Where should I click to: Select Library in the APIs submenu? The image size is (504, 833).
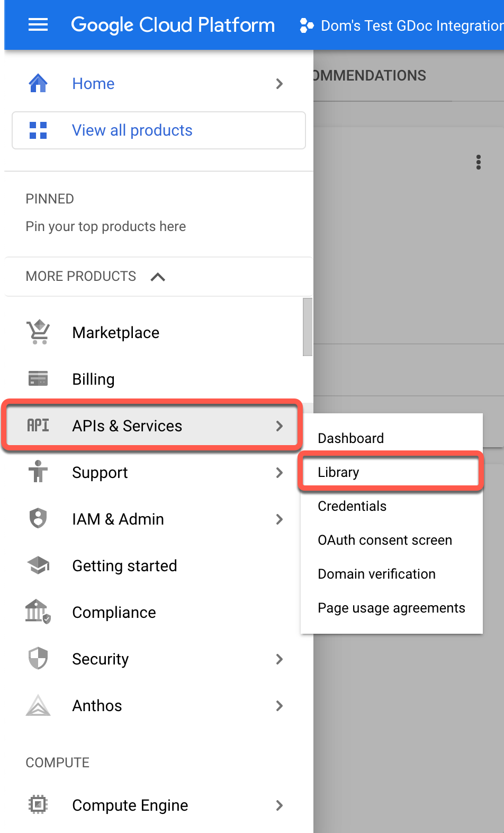coord(392,472)
